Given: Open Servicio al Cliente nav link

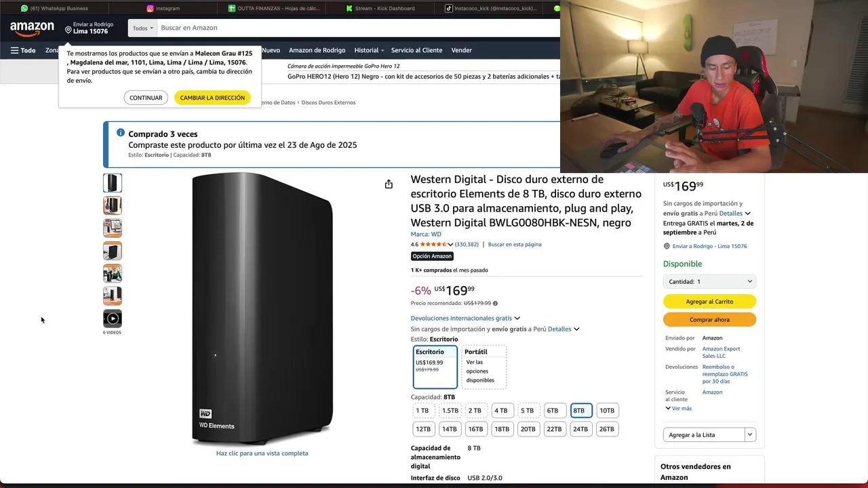Looking at the screenshot, I should (x=416, y=50).
